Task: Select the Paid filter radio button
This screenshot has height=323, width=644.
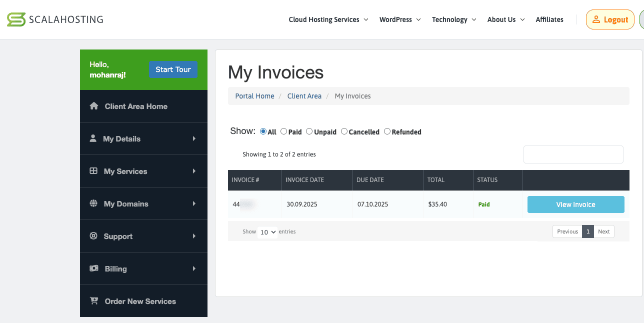Action: [x=283, y=131]
